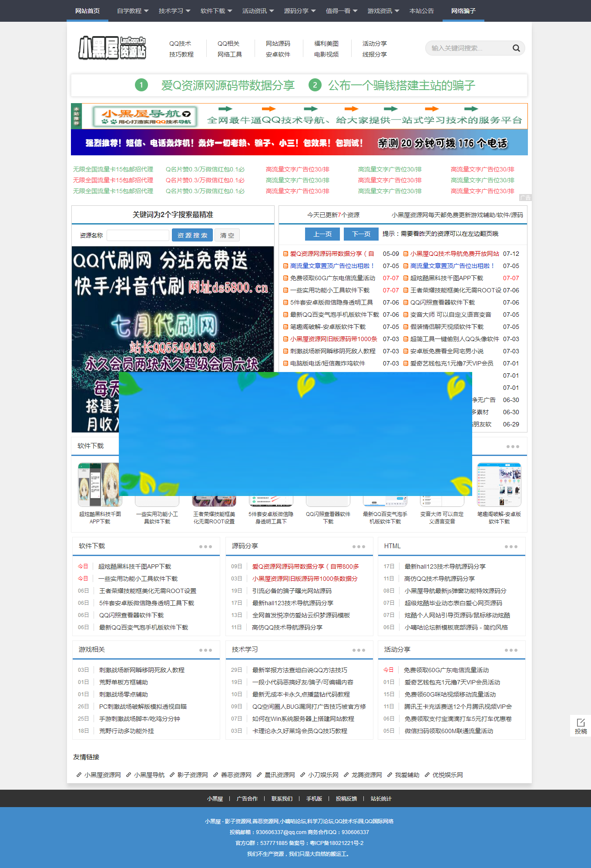
Task: Open the more dots in 游戏相关 panel
Action: point(205,650)
